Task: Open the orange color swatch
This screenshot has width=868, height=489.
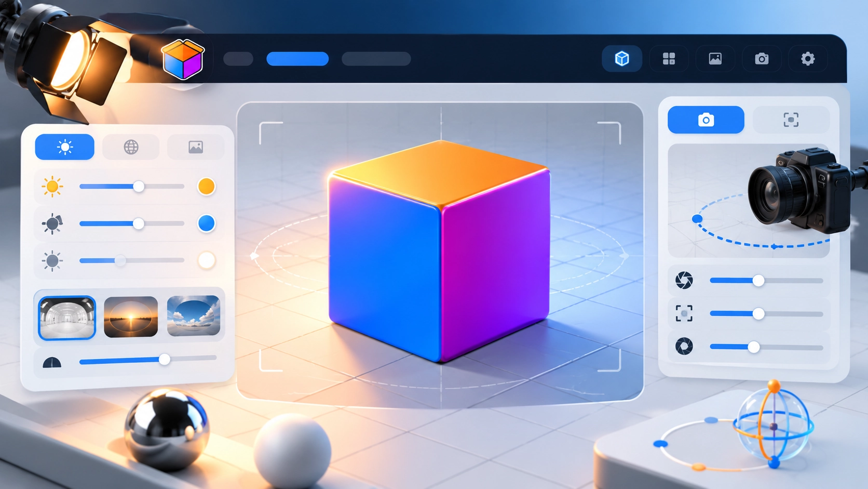Action: coord(206,186)
